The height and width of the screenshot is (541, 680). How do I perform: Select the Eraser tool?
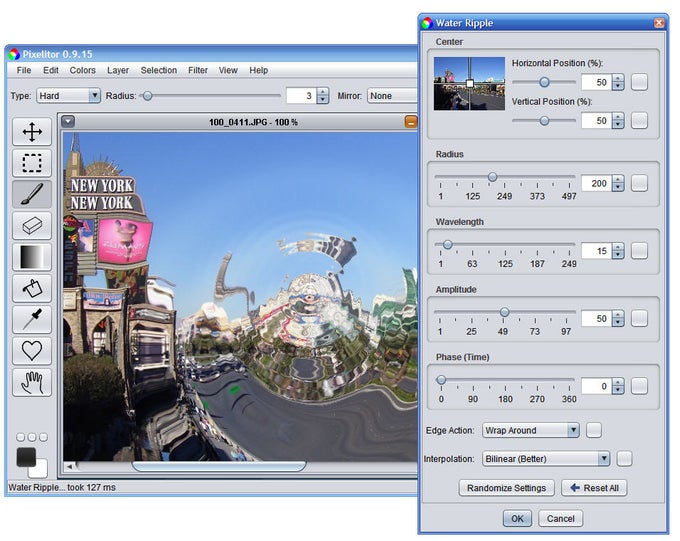[32, 225]
